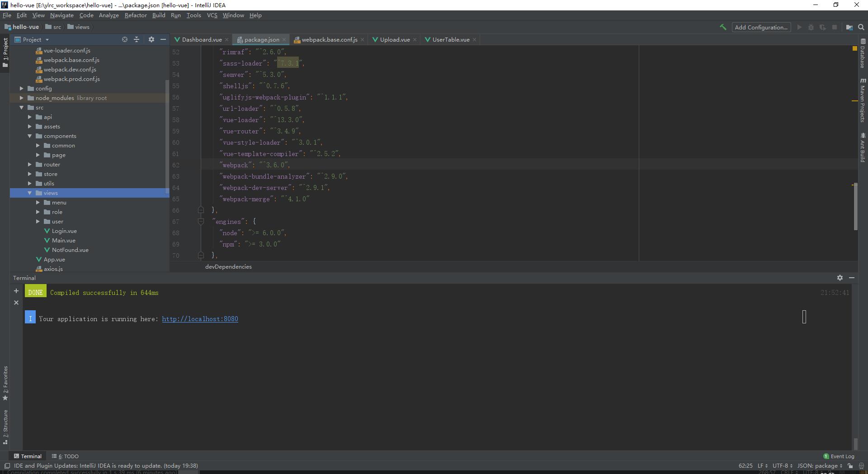The image size is (868, 474).
Task: Open the TODO tool window tab
Action: pos(66,456)
